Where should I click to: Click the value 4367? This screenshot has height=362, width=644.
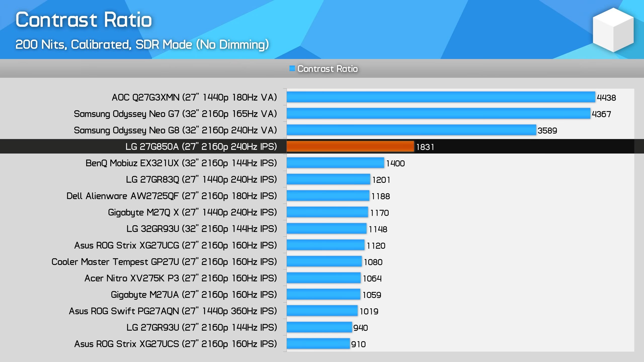[601, 114]
